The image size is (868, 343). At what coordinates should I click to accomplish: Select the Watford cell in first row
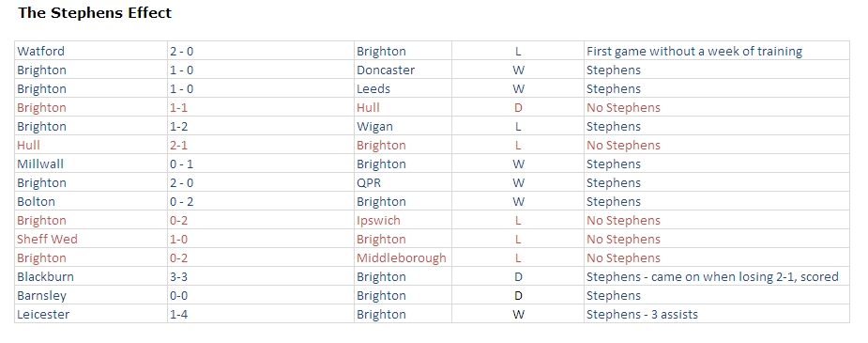pyautogui.click(x=91, y=51)
